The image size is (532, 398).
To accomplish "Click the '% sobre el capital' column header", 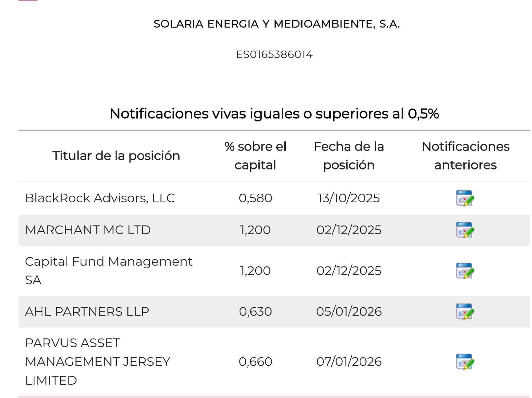I will coord(255,156).
